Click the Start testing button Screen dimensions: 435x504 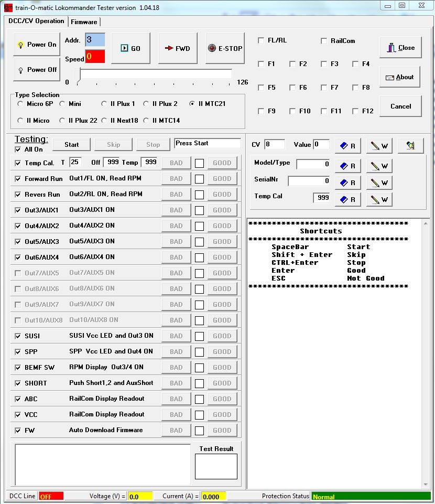(71, 145)
